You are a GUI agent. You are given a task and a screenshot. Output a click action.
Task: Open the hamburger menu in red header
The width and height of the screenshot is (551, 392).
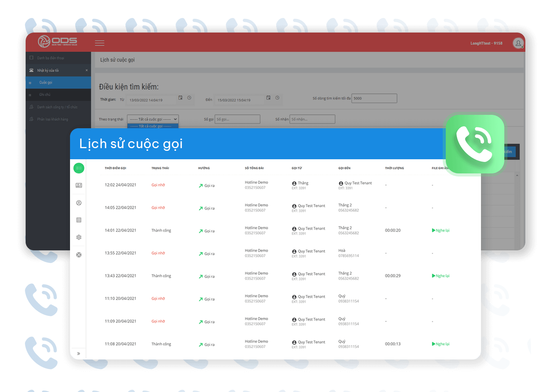pos(99,43)
